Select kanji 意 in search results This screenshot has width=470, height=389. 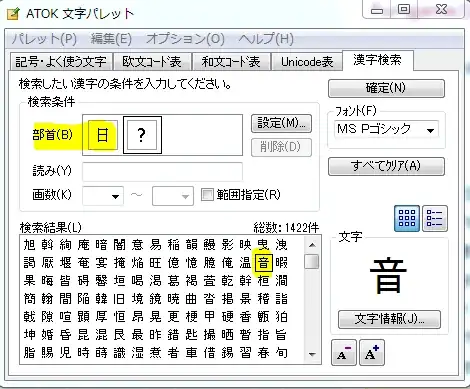coord(137,245)
